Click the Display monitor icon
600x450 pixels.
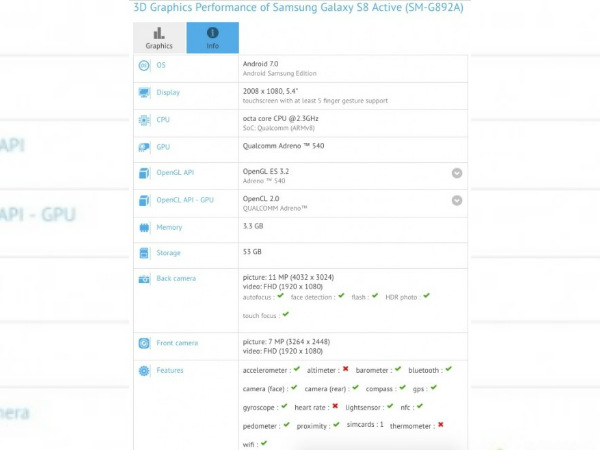tap(144, 93)
